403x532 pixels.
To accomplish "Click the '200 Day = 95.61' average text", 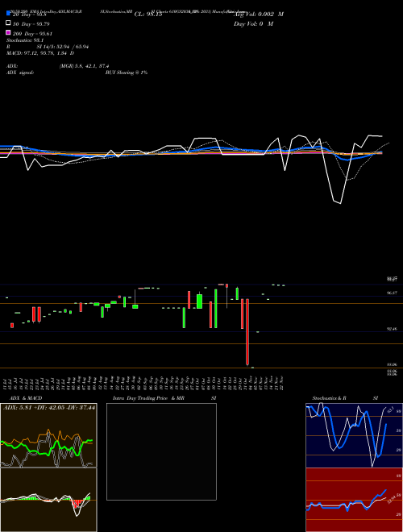I will [32, 34].
